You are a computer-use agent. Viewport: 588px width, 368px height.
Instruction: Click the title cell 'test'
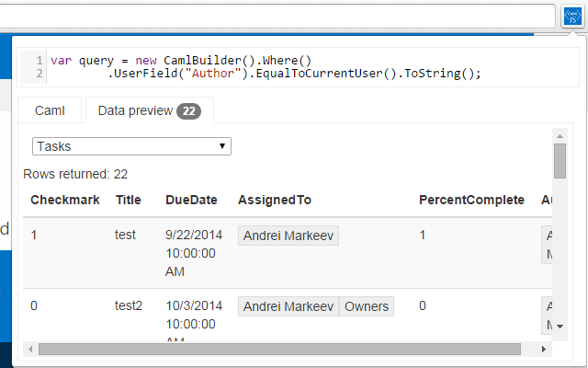pos(125,236)
